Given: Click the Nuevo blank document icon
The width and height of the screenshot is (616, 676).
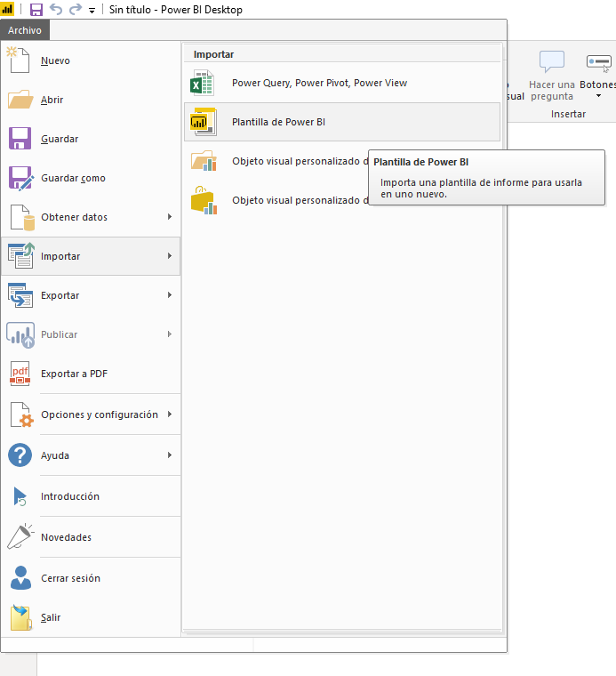Looking at the screenshot, I should (19, 60).
